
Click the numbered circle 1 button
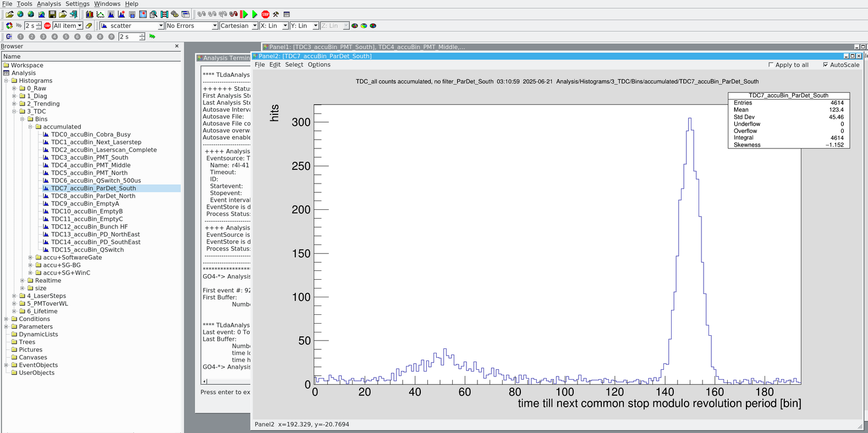pyautogui.click(x=20, y=36)
